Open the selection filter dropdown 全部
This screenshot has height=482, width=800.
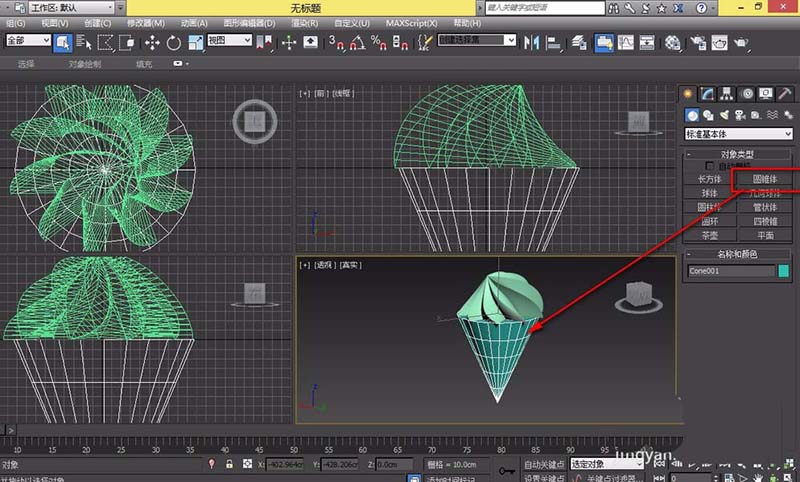point(28,40)
